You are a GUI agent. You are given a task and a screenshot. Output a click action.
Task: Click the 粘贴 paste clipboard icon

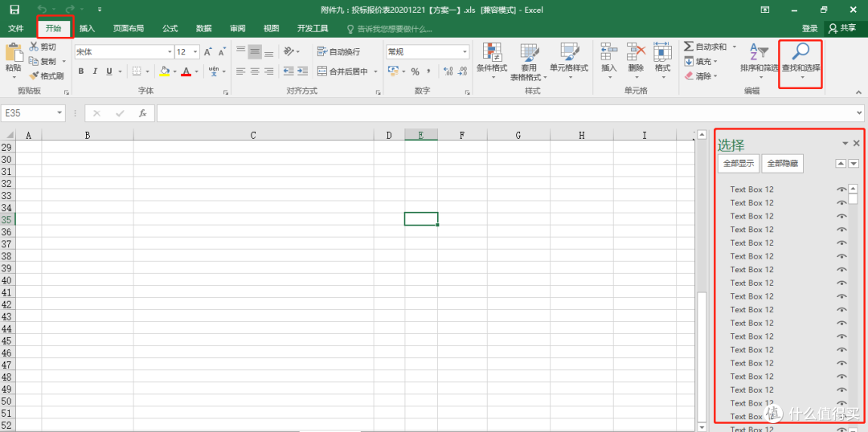[14, 53]
